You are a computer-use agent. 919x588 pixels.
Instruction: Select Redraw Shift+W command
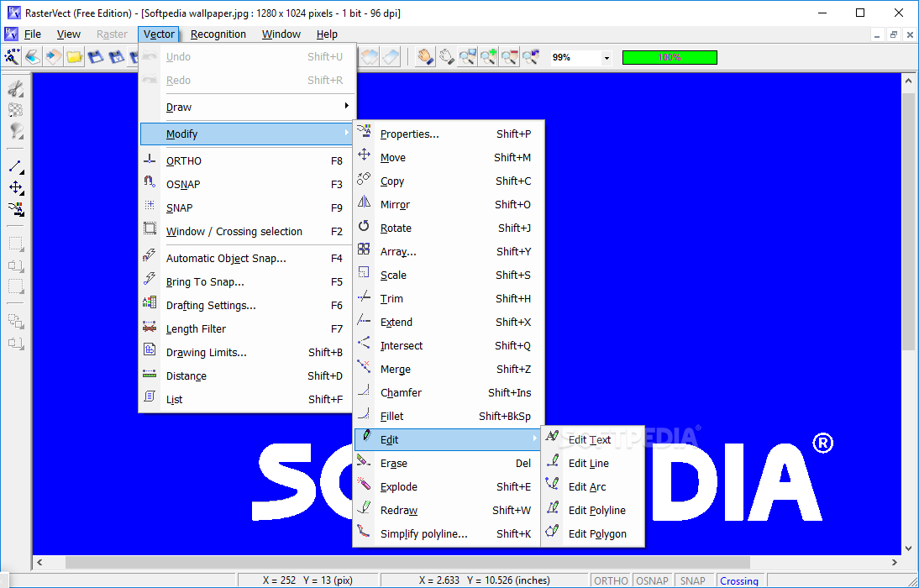point(447,510)
